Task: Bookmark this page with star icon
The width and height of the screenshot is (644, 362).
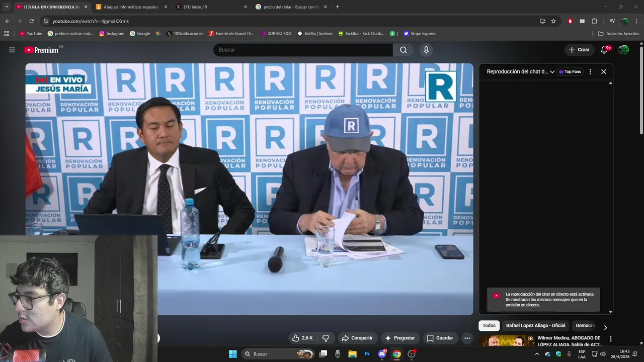Action: tap(553, 21)
